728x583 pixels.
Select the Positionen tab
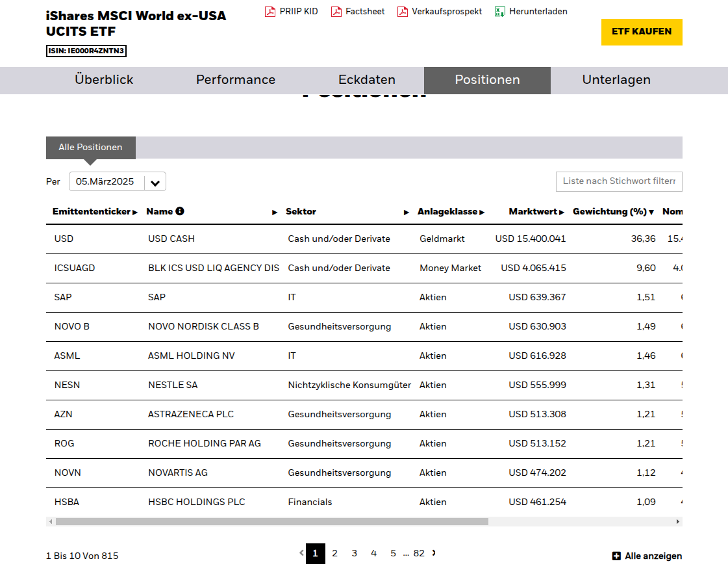pyautogui.click(x=487, y=81)
